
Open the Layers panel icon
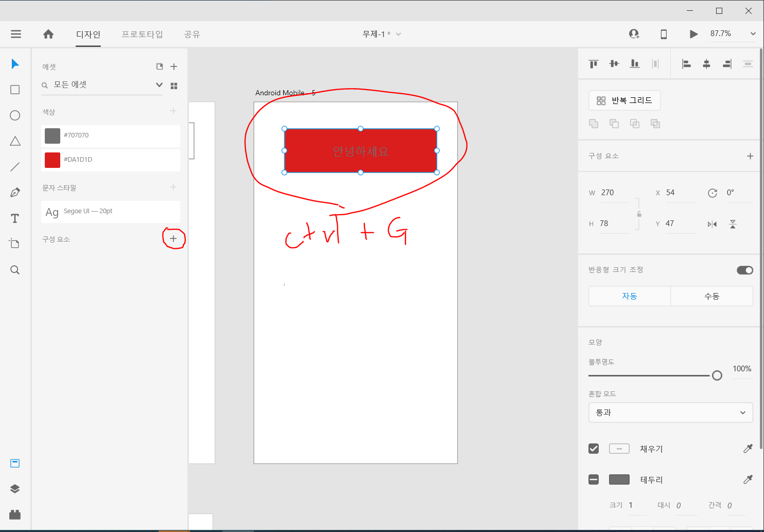[x=15, y=489]
